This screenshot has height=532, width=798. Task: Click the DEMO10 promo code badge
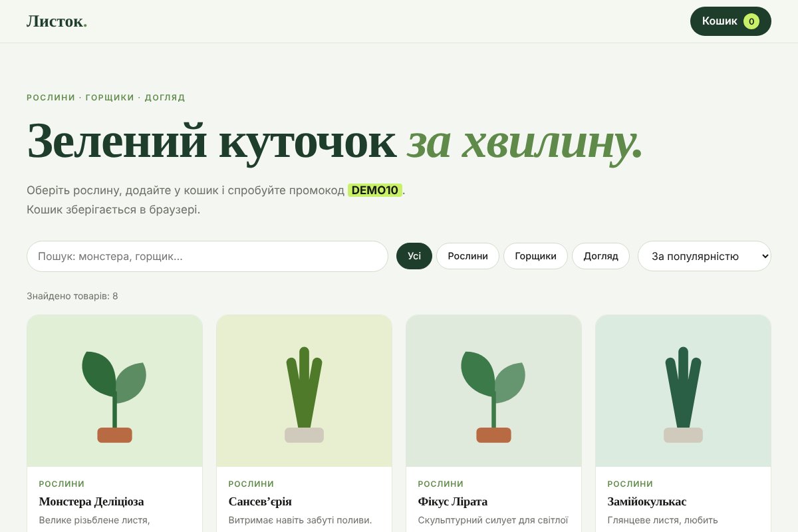coord(375,190)
